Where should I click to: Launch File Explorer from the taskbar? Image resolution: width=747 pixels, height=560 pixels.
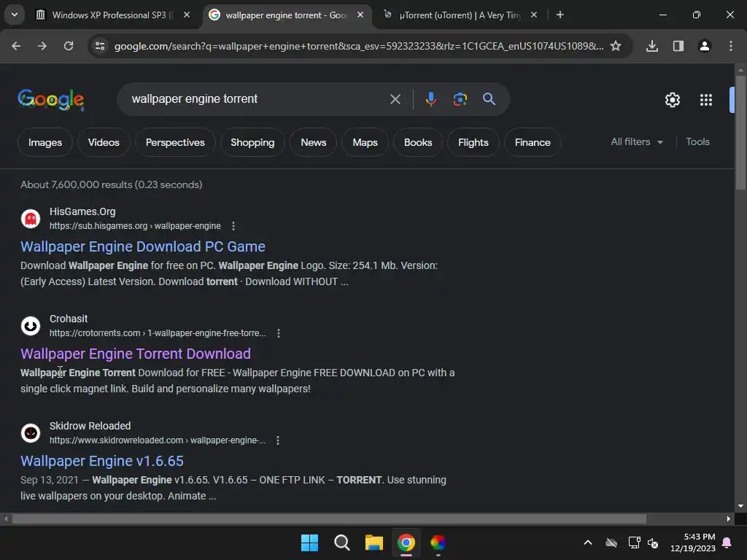click(374, 542)
